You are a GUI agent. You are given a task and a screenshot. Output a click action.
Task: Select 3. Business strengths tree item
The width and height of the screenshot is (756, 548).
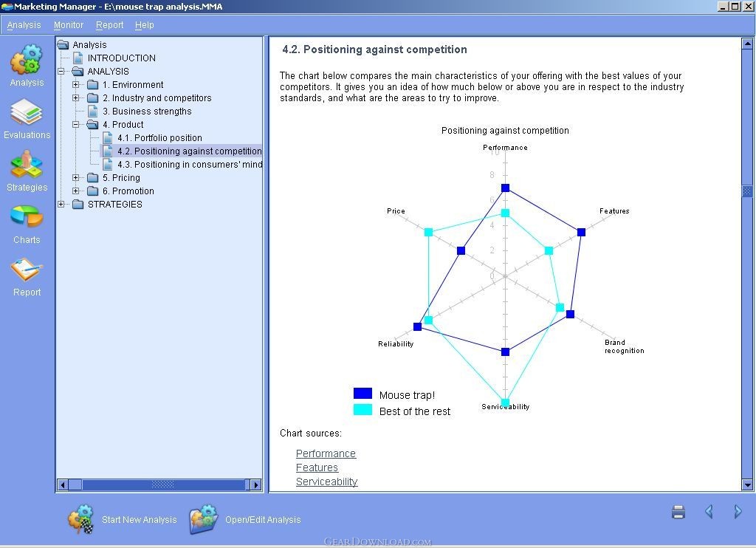point(147,111)
